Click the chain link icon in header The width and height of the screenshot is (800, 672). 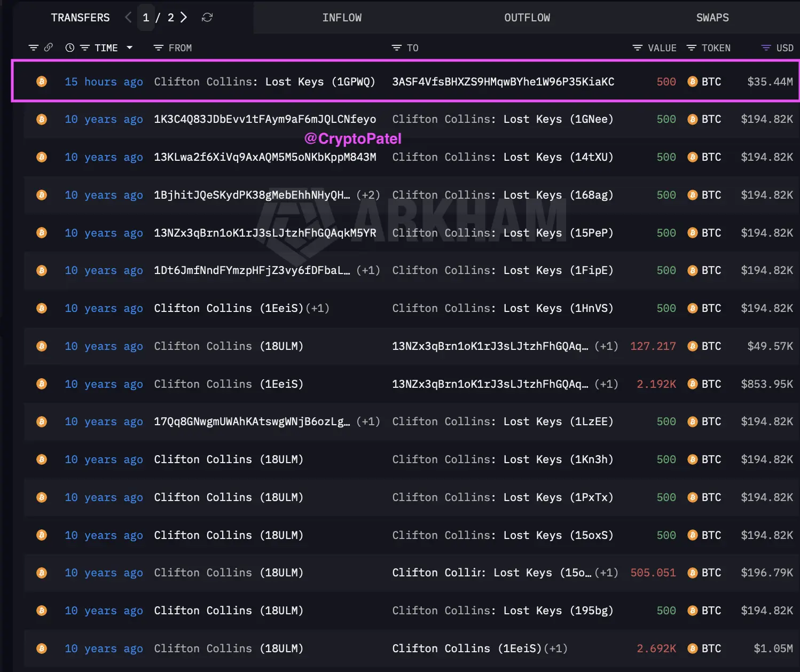(x=49, y=48)
